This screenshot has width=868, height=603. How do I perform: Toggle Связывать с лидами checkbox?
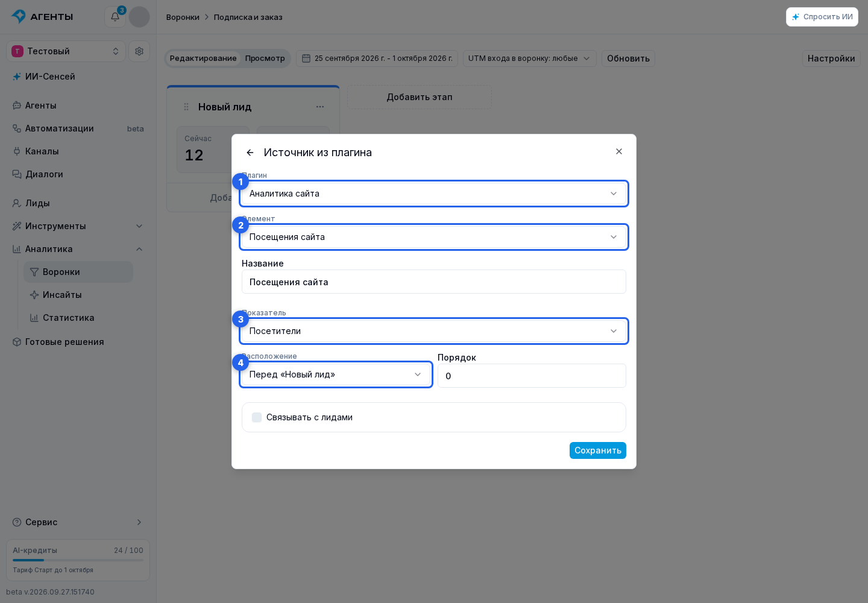[257, 417]
